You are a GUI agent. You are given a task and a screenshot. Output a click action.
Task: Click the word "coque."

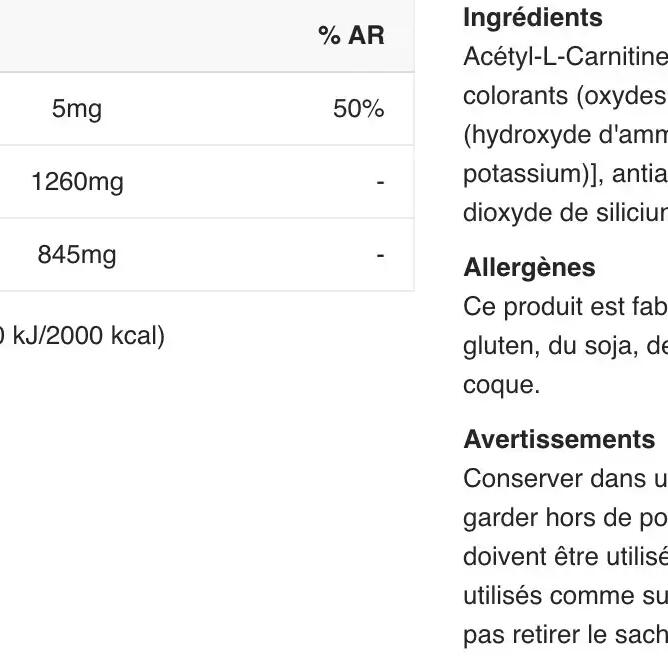coord(502,384)
